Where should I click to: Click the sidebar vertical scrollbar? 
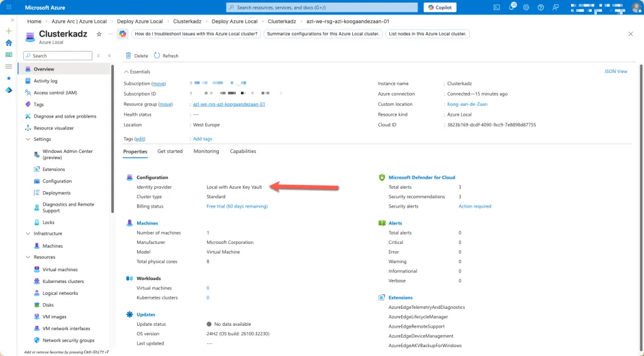coord(112,138)
